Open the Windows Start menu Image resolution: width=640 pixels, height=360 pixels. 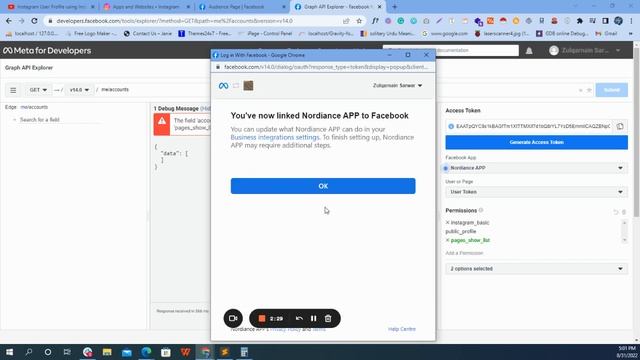tap(9, 352)
